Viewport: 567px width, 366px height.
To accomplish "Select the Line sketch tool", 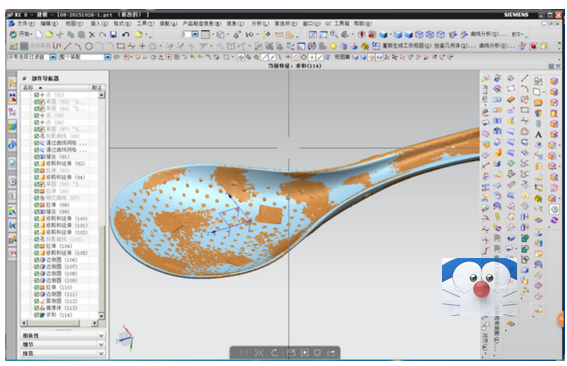I will (68, 46).
